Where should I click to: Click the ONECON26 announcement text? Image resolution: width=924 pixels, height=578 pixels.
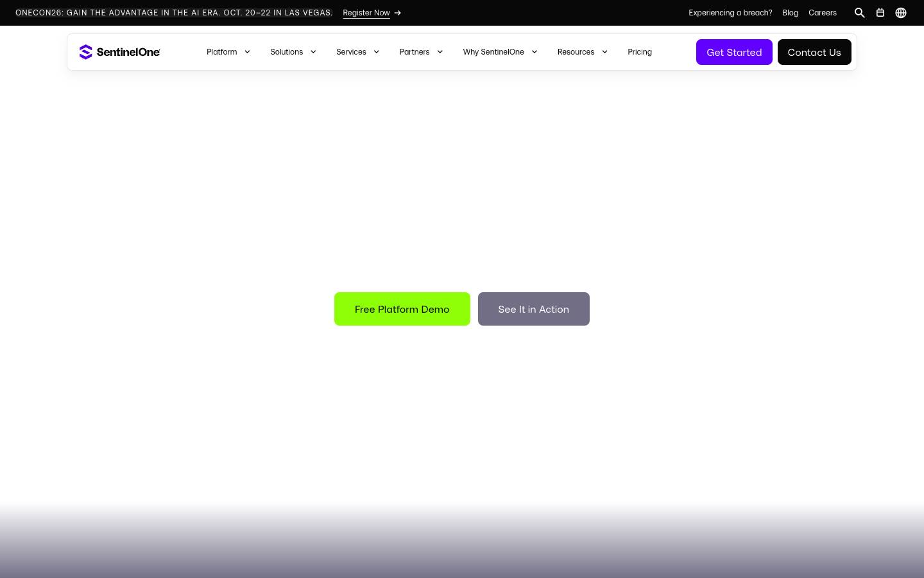pyautogui.click(x=174, y=13)
